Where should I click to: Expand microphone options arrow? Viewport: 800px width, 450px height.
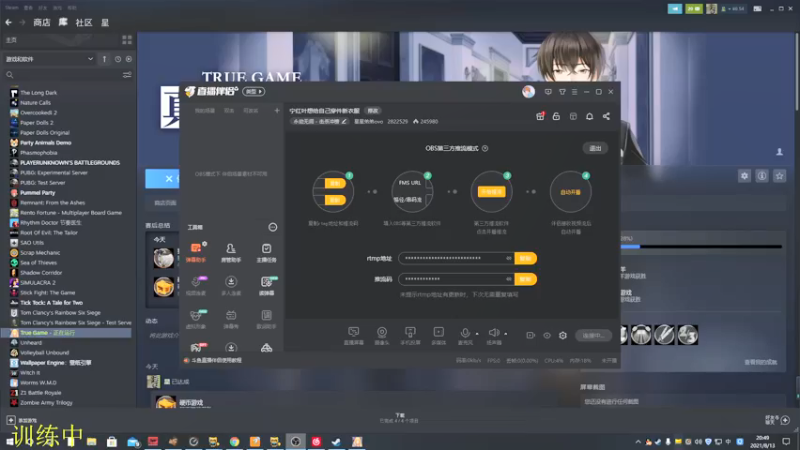click(477, 334)
